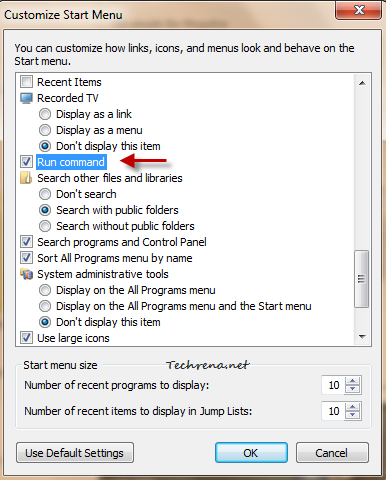The image size is (386, 480).
Task: Choose Search without public folders option
Action: click(45, 226)
